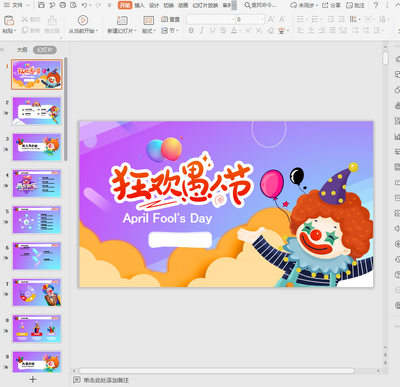Toggle justify text alignment

pyautogui.click(x=332, y=31)
